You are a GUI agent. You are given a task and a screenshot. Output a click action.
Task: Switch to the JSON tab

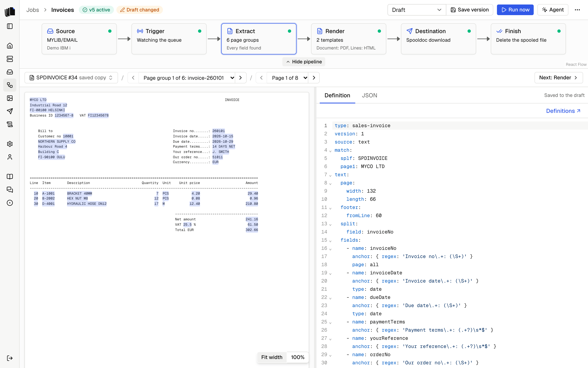[x=369, y=95]
